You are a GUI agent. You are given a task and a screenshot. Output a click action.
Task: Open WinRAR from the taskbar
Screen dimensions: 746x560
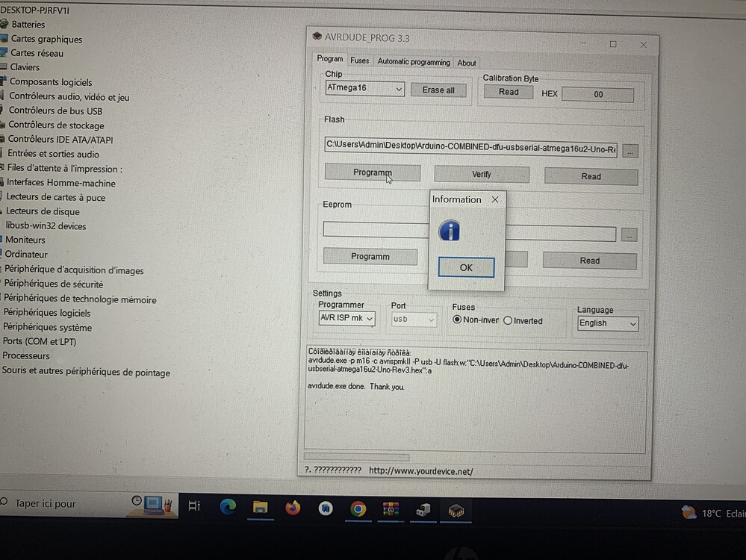pos(390,509)
